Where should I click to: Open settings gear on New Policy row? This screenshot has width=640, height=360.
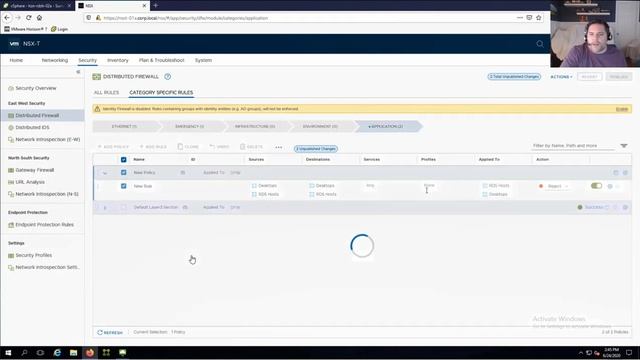click(625, 173)
